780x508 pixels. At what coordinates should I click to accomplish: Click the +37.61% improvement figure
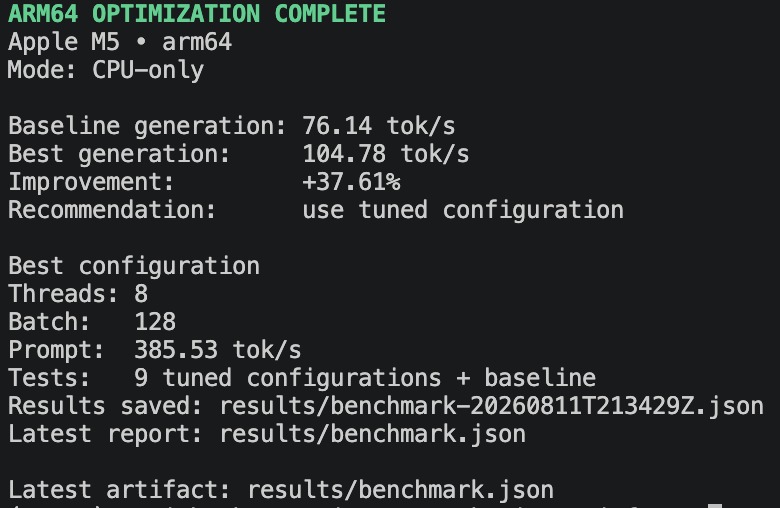coord(351,182)
